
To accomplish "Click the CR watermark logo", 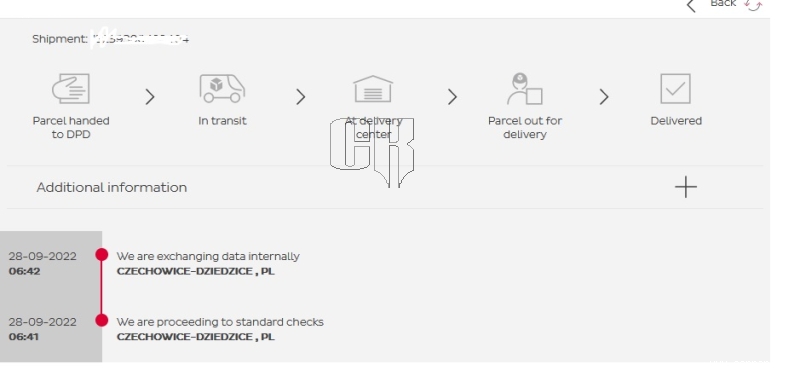I will [372, 152].
